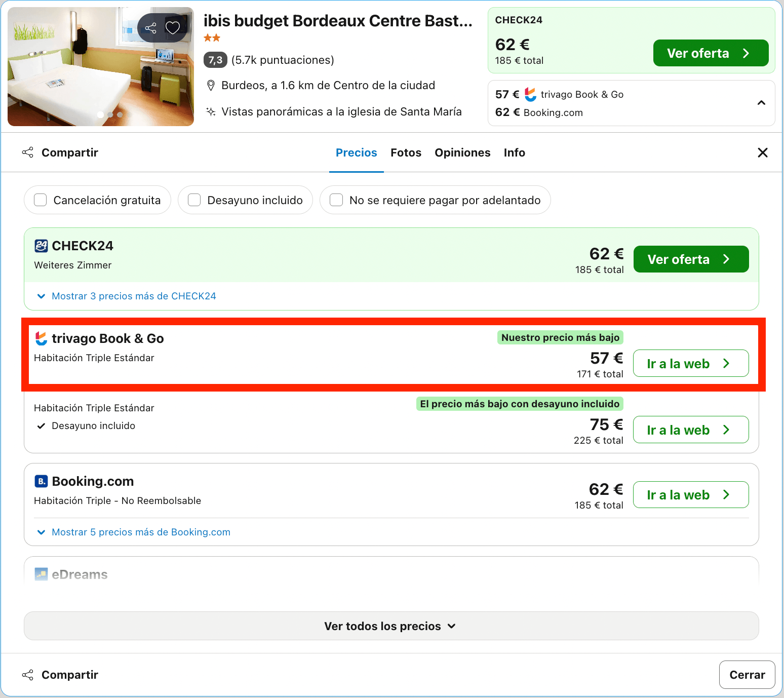Image resolution: width=784 pixels, height=698 pixels.
Task: Click Ir a la web for 75 € offer
Action: (x=691, y=430)
